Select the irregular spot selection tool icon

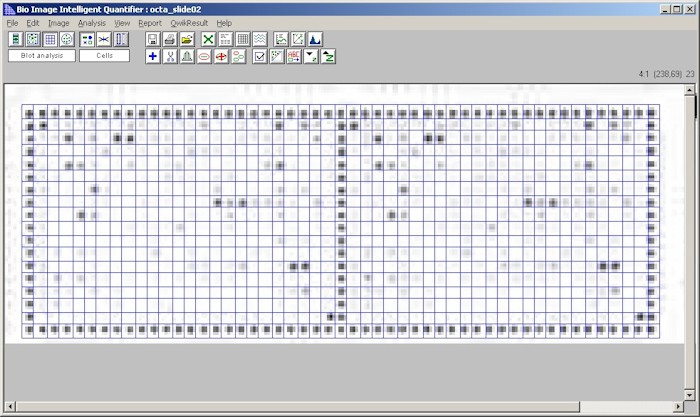tap(33, 39)
